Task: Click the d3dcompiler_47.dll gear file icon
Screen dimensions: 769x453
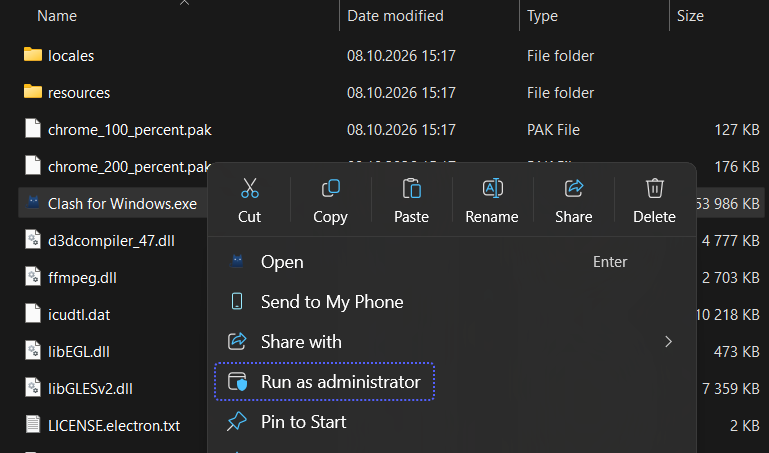Action: coord(33,240)
